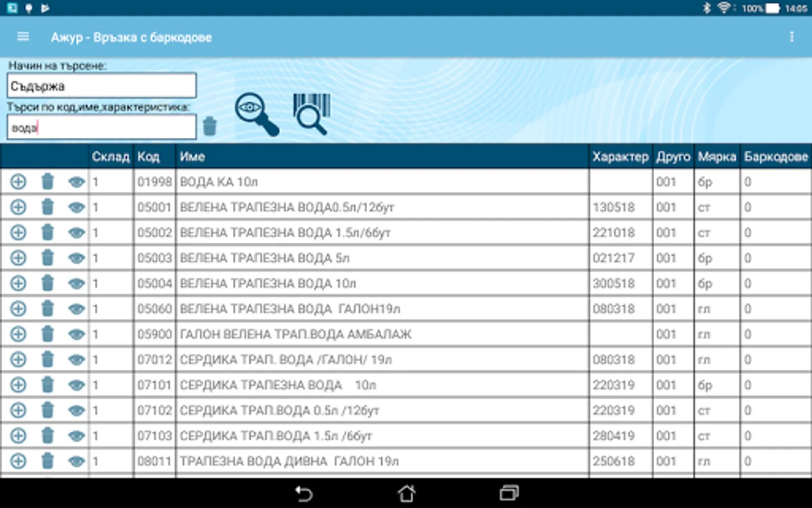Add barcode for code 05001 row
The image size is (812, 508).
click(x=18, y=207)
